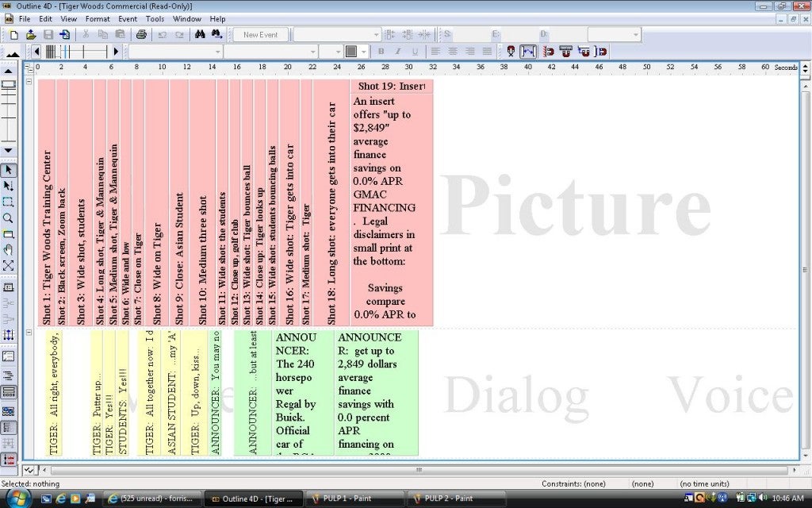Open the font size dropdown
The width and height of the screenshot is (812, 508).
click(338, 52)
